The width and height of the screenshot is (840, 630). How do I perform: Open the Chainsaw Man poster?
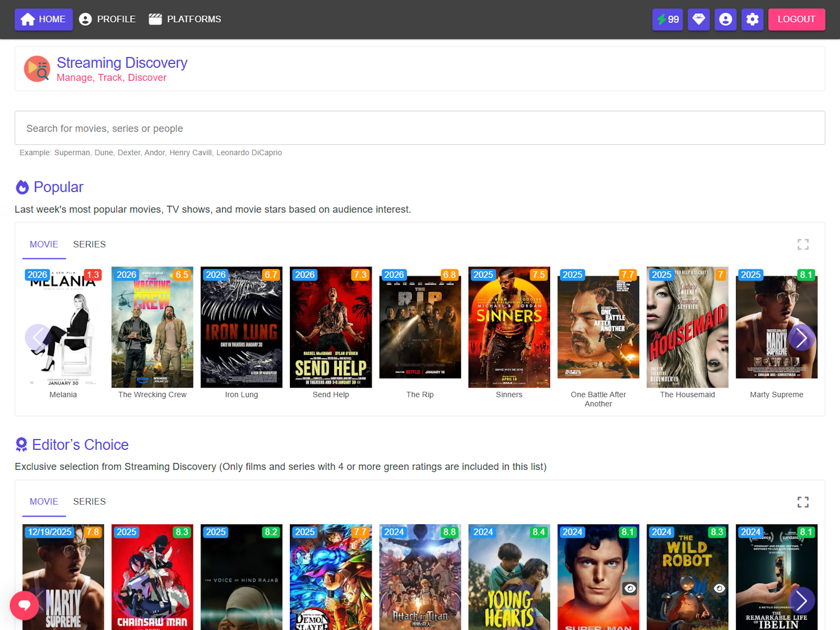coord(152,577)
